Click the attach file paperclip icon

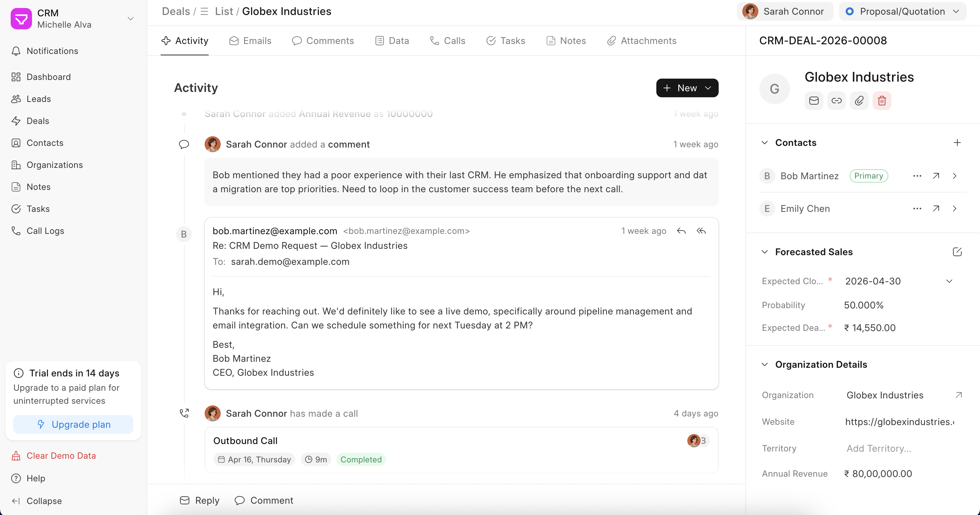859,101
